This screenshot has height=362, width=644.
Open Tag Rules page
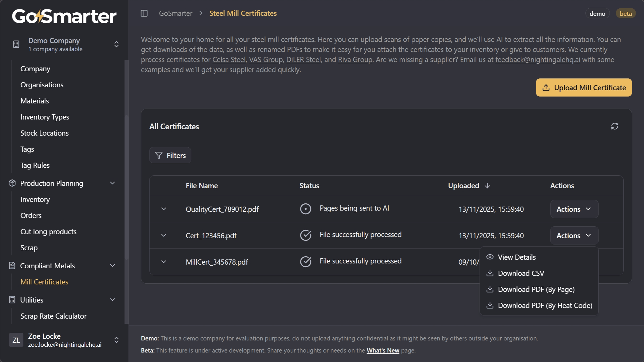pyautogui.click(x=35, y=165)
